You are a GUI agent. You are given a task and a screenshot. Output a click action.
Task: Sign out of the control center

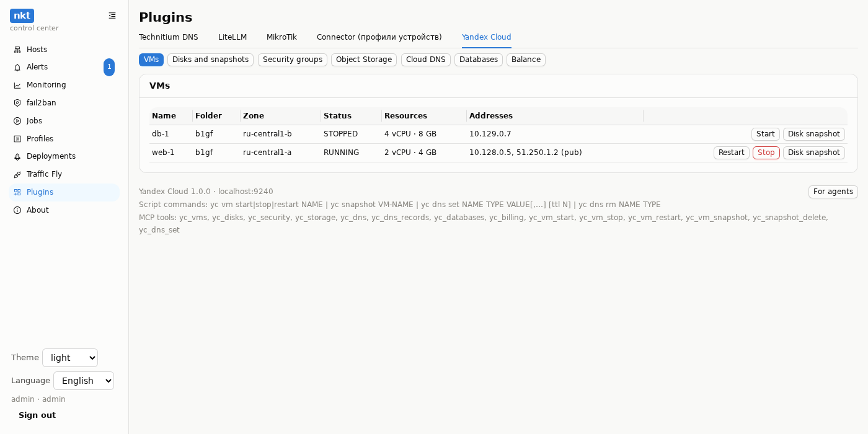[37, 415]
